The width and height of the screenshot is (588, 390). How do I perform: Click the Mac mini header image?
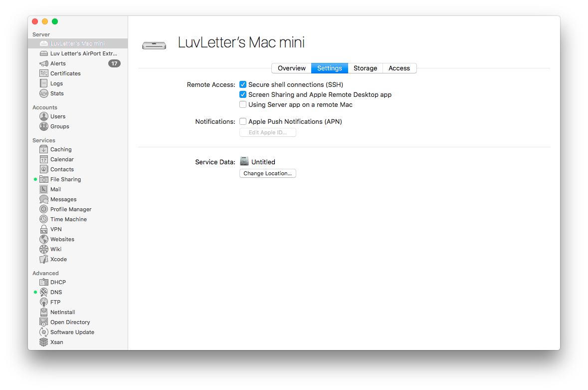(154, 45)
